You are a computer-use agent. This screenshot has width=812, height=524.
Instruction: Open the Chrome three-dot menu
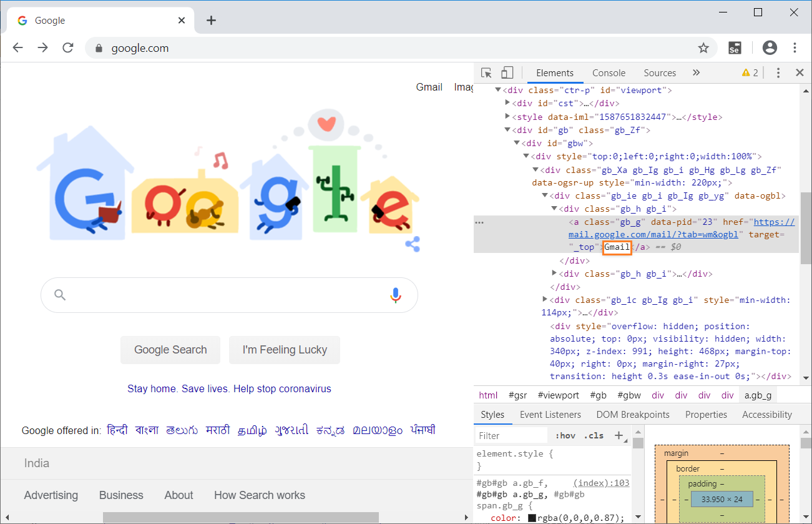click(795, 48)
